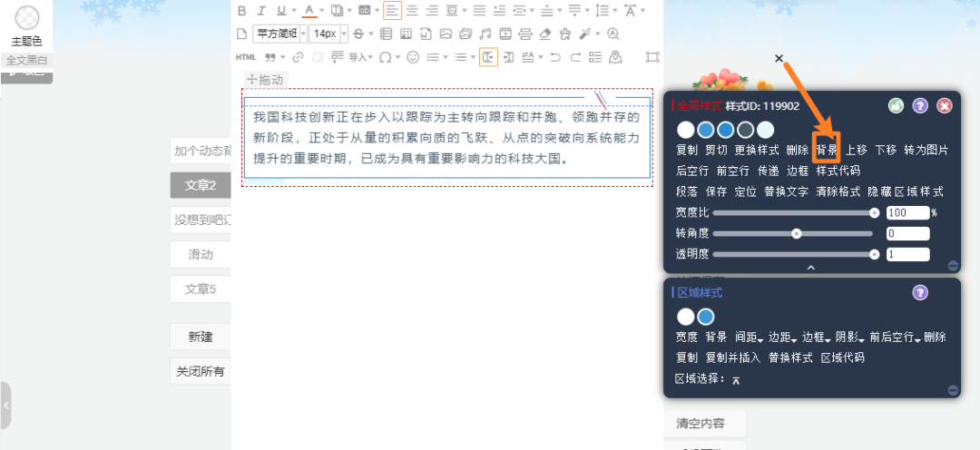Insert music audio
980x450 pixels.
(485, 34)
